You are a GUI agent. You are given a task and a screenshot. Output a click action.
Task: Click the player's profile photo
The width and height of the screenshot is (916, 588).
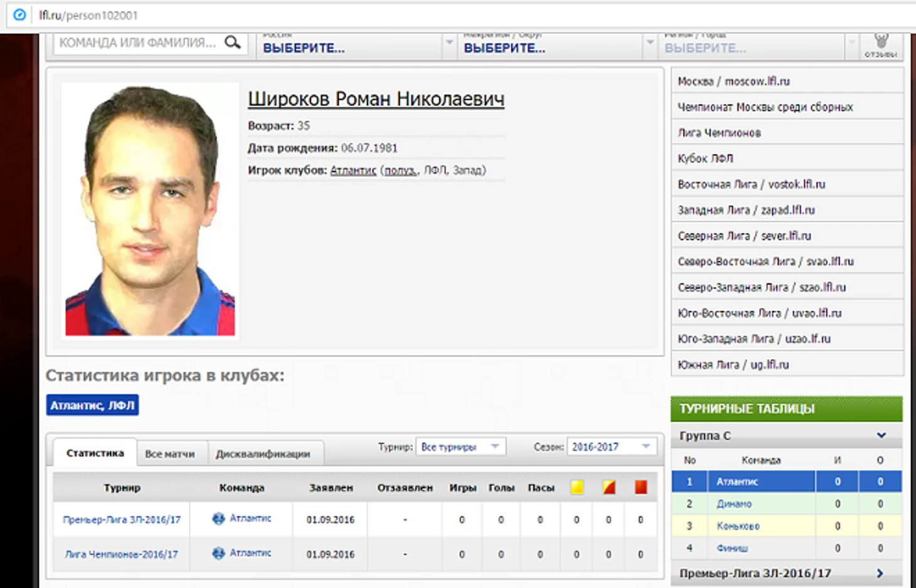[x=150, y=211]
